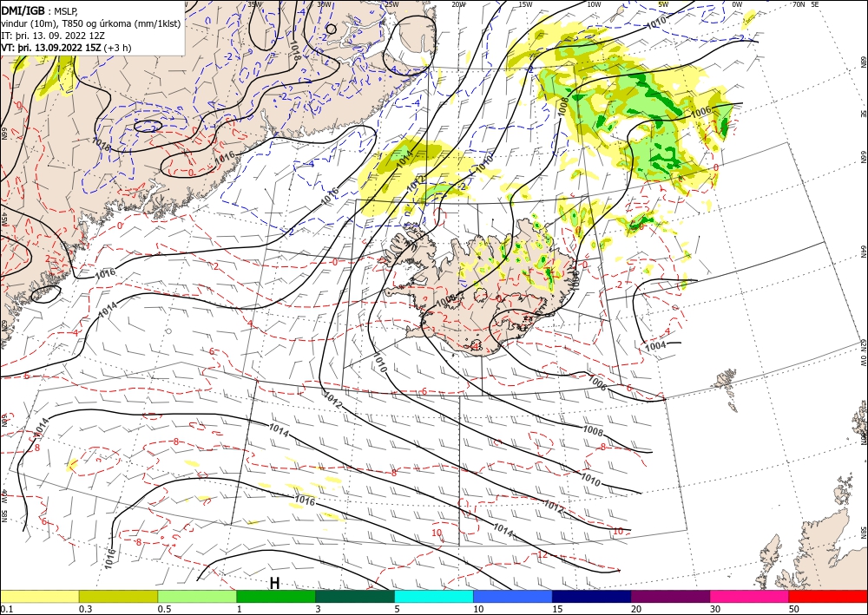Click the 0.3 legend value label
Screen dimensions: 868x615
[85, 609]
